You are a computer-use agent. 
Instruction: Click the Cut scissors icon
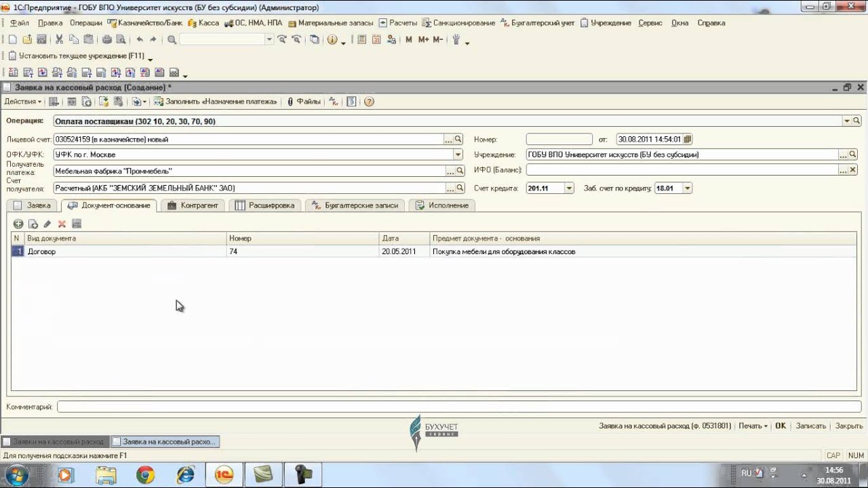pos(60,40)
